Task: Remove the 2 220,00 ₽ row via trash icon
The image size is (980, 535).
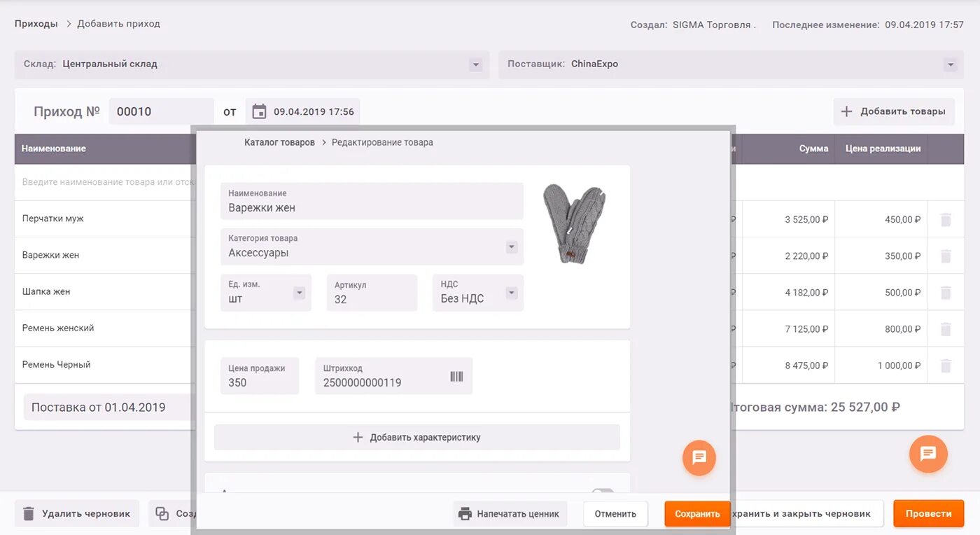Action: point(946,256)
